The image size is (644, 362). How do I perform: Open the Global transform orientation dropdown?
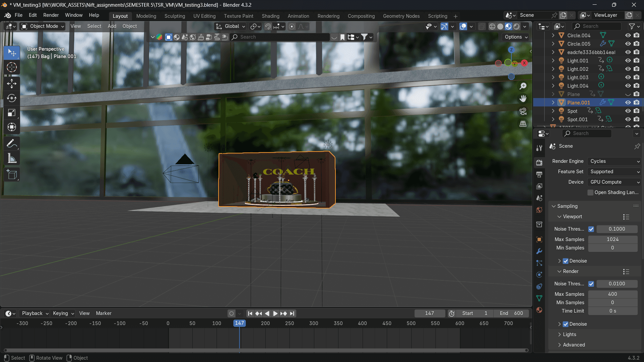click(x=231, y=26)
